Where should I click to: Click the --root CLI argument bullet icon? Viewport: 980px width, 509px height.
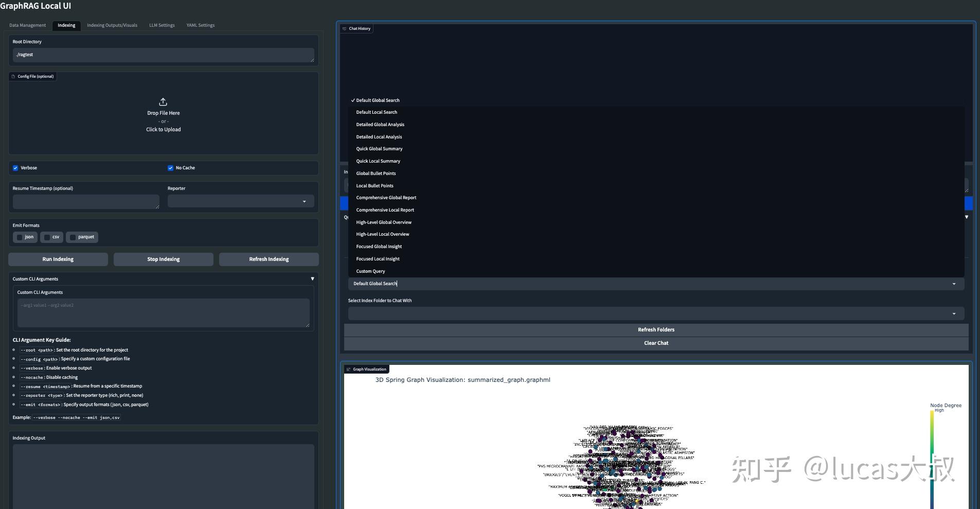[14, 350]
